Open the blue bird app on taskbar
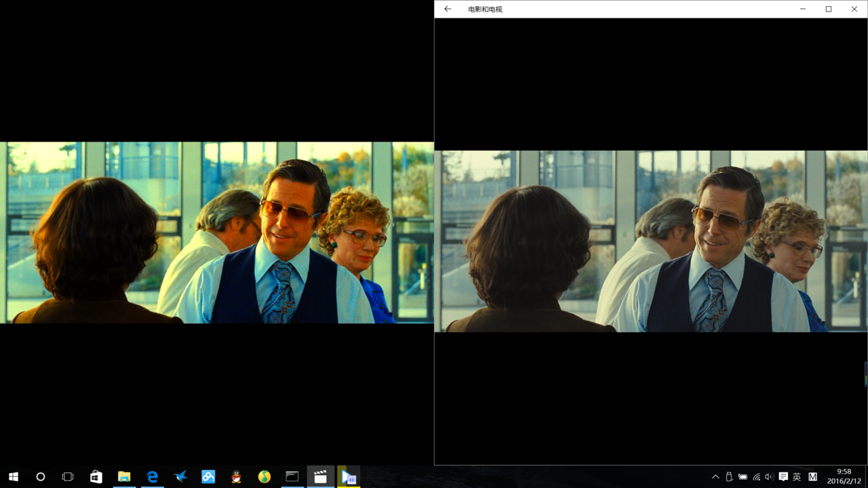This screenshot has height=488, width=868. click(x=180, y=476)
